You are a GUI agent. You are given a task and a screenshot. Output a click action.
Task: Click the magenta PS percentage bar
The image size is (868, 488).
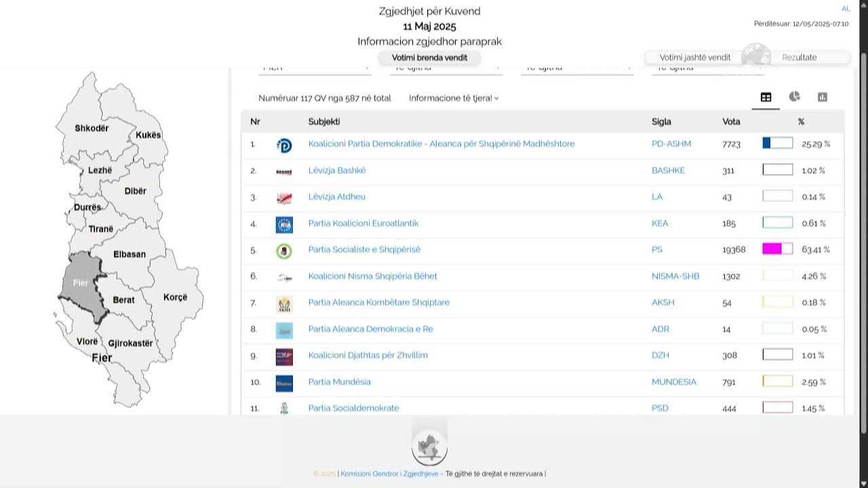click(x=778, y=249)
